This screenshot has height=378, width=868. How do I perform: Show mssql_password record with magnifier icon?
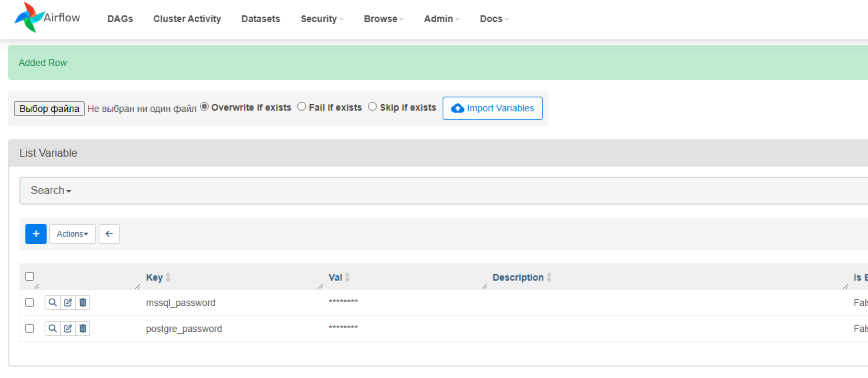point(53,303)
